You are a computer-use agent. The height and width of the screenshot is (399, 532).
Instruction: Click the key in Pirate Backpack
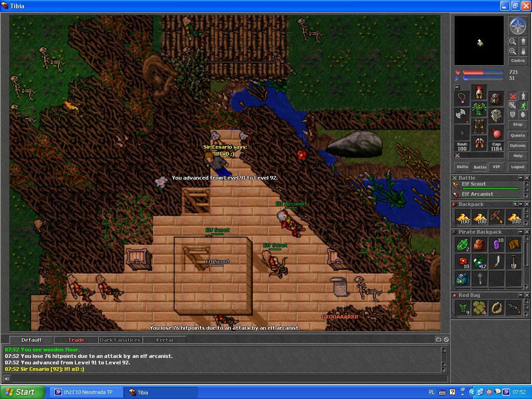pos(479,279)
